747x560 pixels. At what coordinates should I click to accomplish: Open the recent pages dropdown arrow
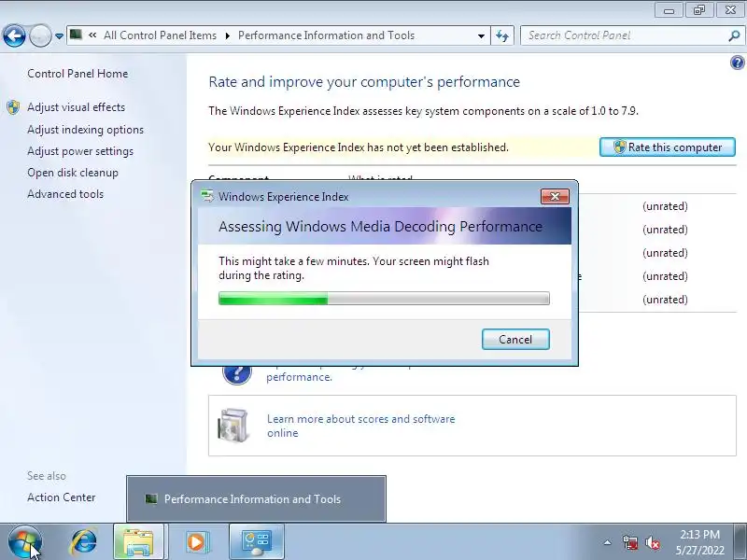click(59, 35)
